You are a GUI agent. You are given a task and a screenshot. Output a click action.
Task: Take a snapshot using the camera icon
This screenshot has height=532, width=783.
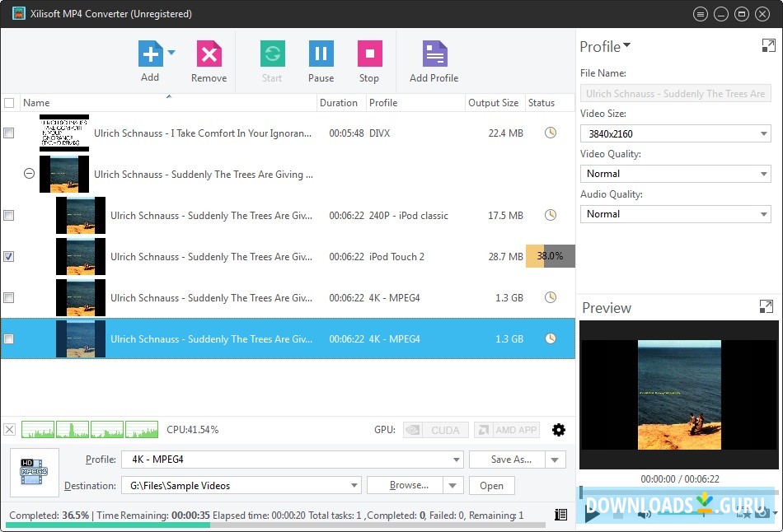point(762,514)
